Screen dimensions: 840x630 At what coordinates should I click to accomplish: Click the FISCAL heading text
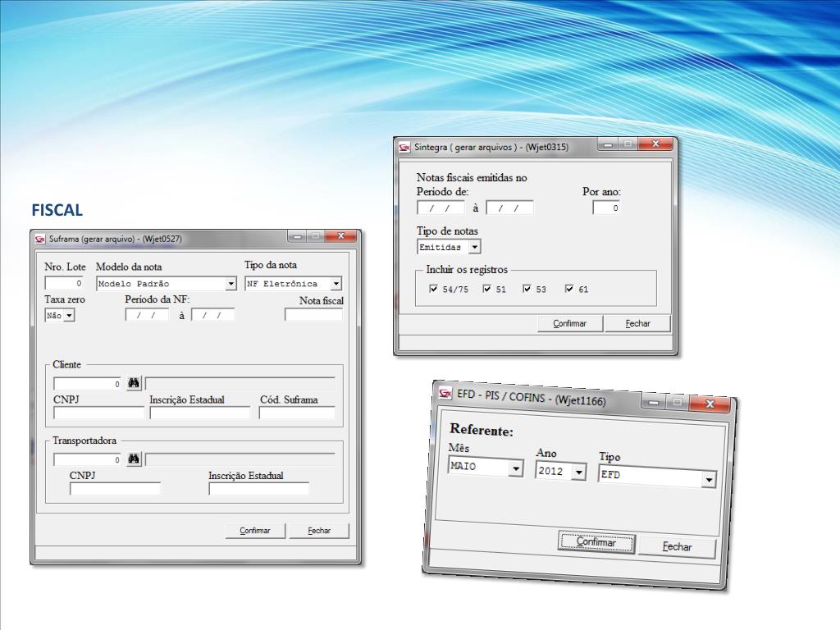coord(57,210)
